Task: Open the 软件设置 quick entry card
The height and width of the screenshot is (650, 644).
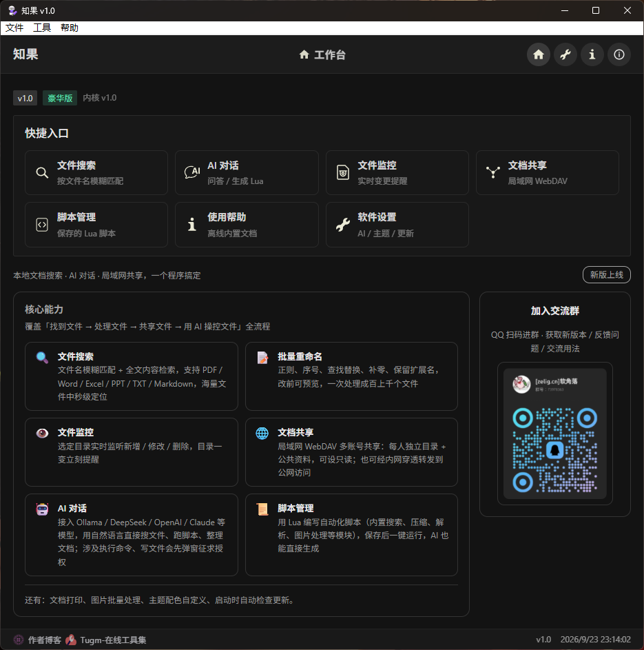Action: click(397, 225)
